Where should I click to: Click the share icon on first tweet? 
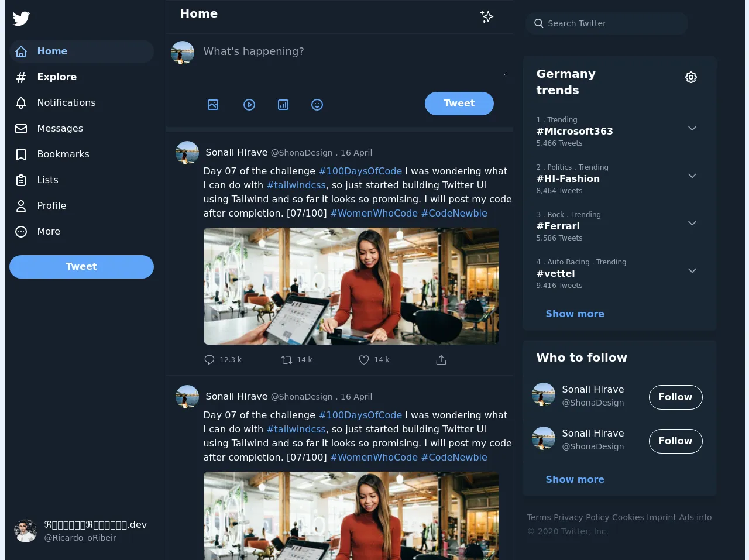[x=441, y=360]
